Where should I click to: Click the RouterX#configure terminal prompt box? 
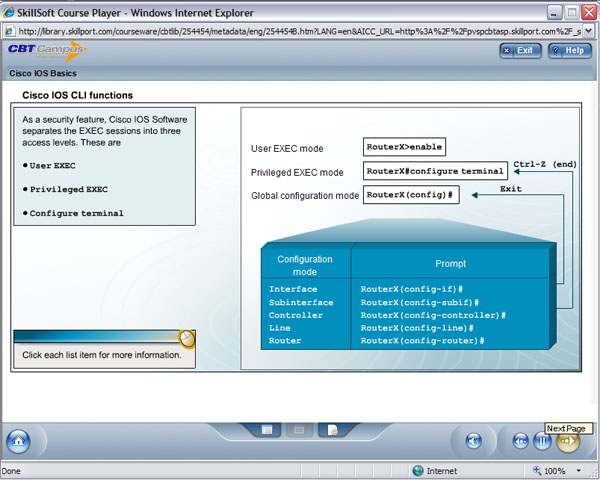(435, 171)
